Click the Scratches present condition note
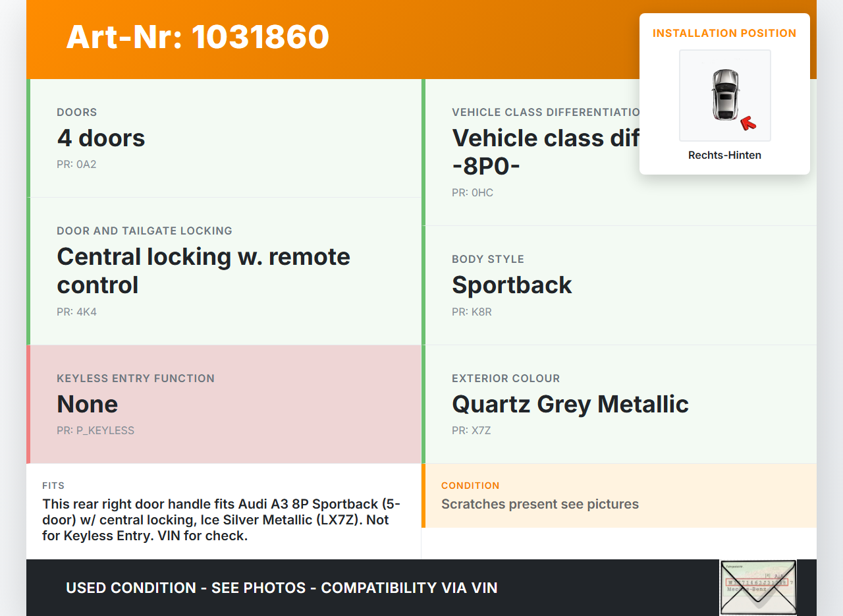This screenshot has height=616, width=843. 540,504
